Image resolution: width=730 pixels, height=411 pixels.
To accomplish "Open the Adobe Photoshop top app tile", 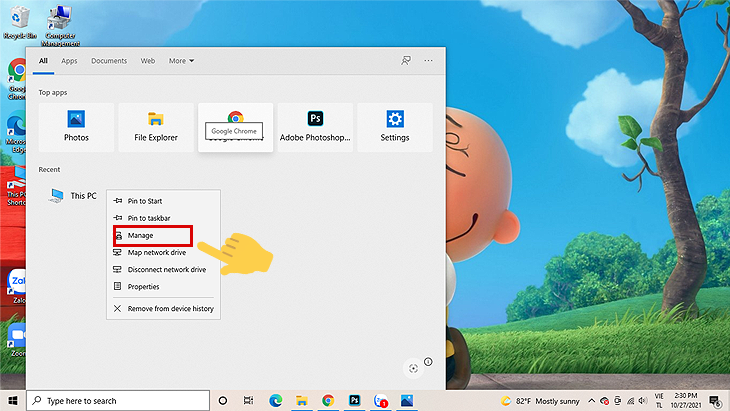I will pyautogui.click(x=315, y=127).
